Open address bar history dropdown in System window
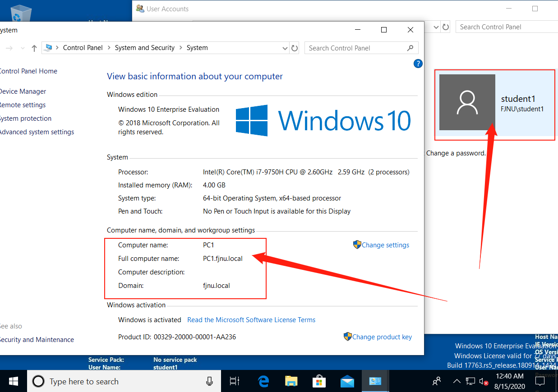Viewport: 558px width, 392px height. 285,48
